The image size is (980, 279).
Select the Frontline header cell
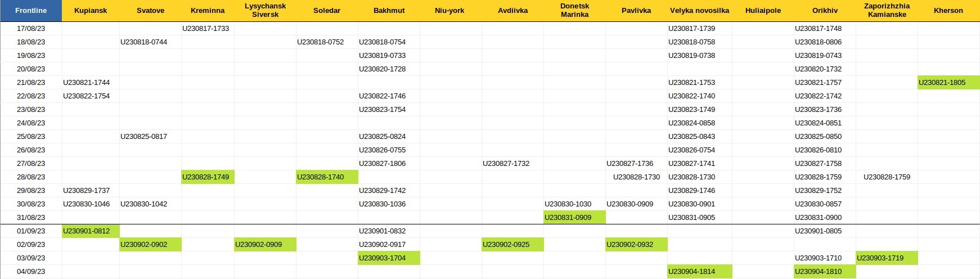click(31, 11)
